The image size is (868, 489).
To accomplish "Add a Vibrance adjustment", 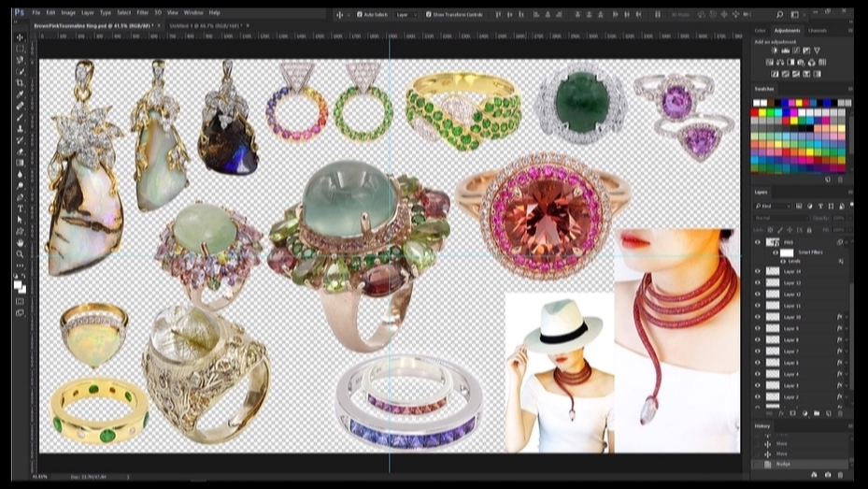I will click(x=817, y=50).
